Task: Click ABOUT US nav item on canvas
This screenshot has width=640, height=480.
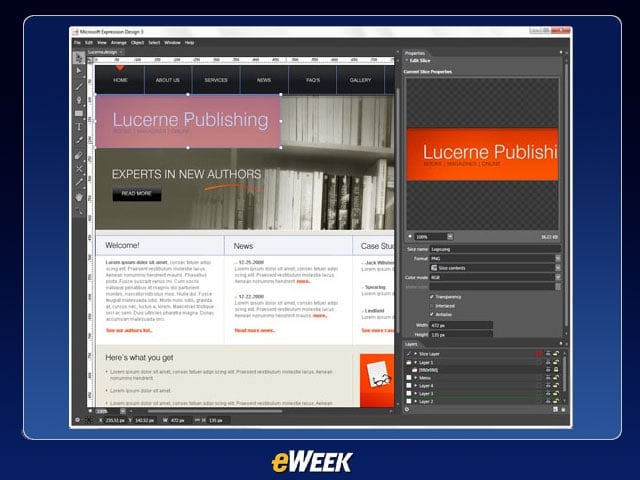Action: [x=168, y=80]
